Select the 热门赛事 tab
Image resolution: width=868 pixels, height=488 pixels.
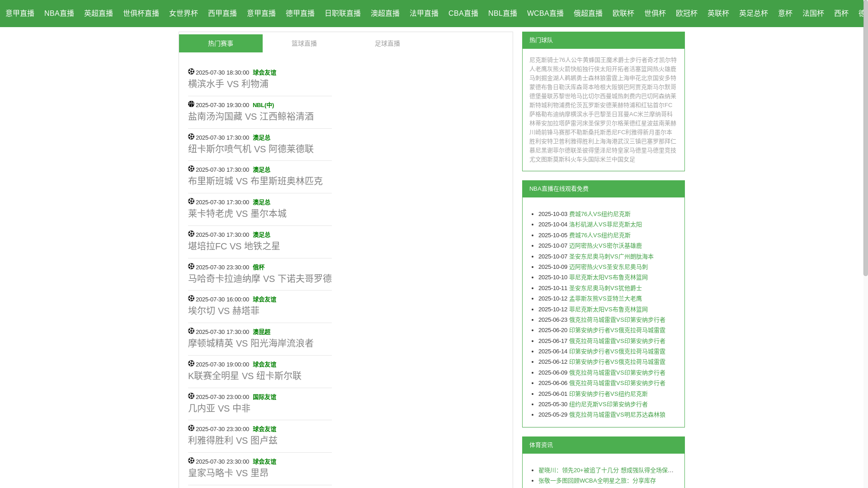221,43
